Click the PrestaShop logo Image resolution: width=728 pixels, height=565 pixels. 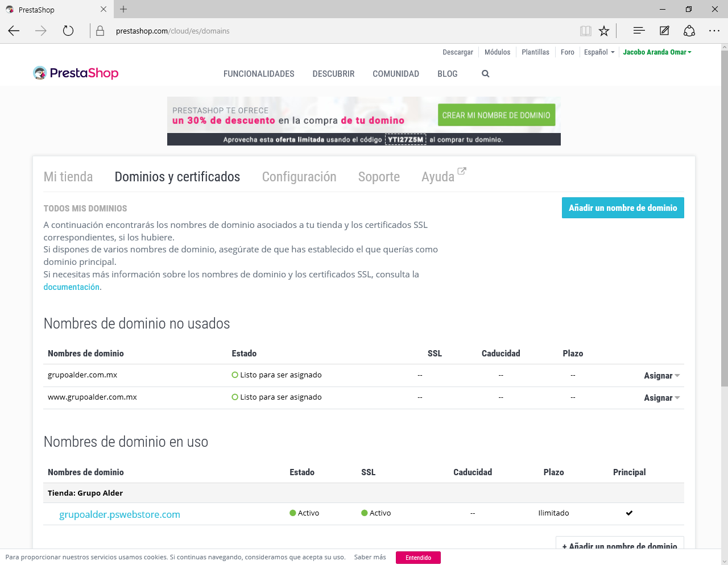coord(76,73)
